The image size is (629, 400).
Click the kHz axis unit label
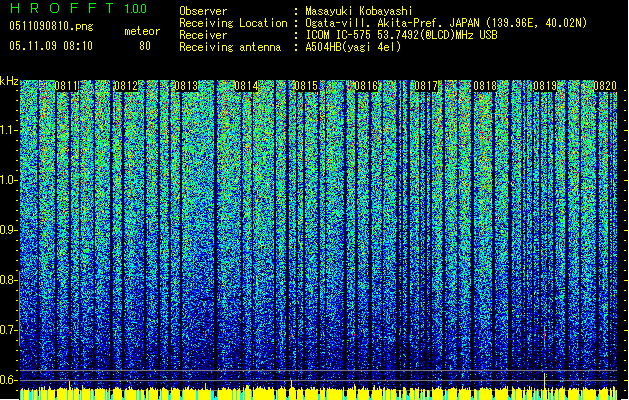(10, 80)
